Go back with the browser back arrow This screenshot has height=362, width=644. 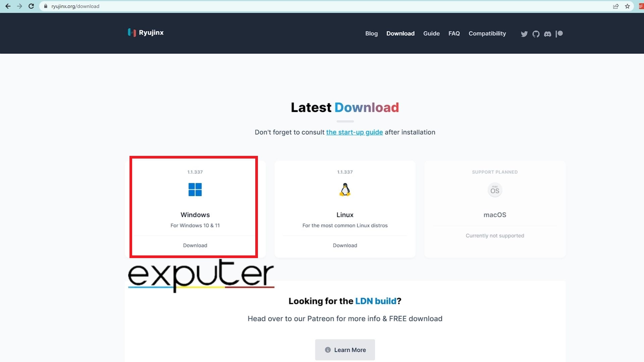(8, 6)
